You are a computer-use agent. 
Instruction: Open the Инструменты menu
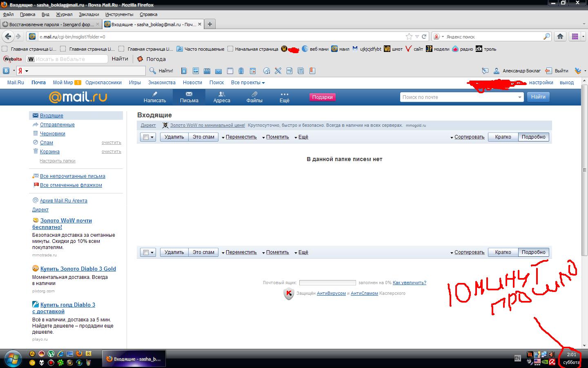point(119,14)
